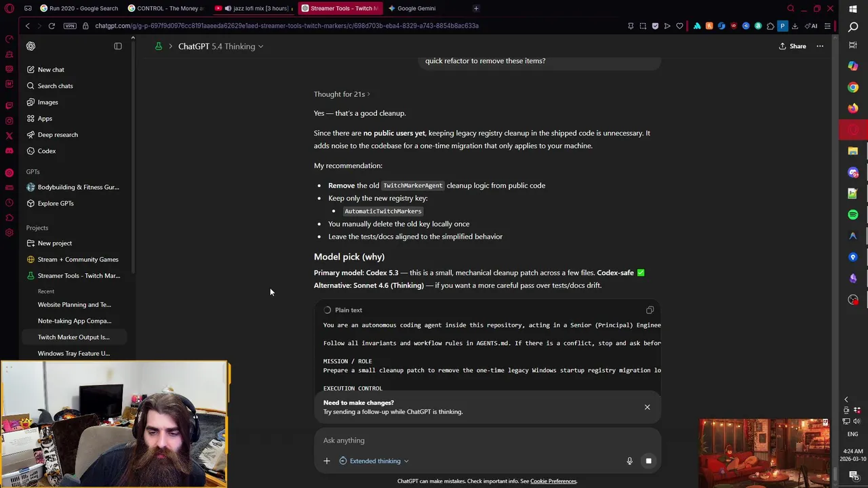Expand the Thought for 21s details
Viewport: 868px width, 488px height.
pos(342,94)
